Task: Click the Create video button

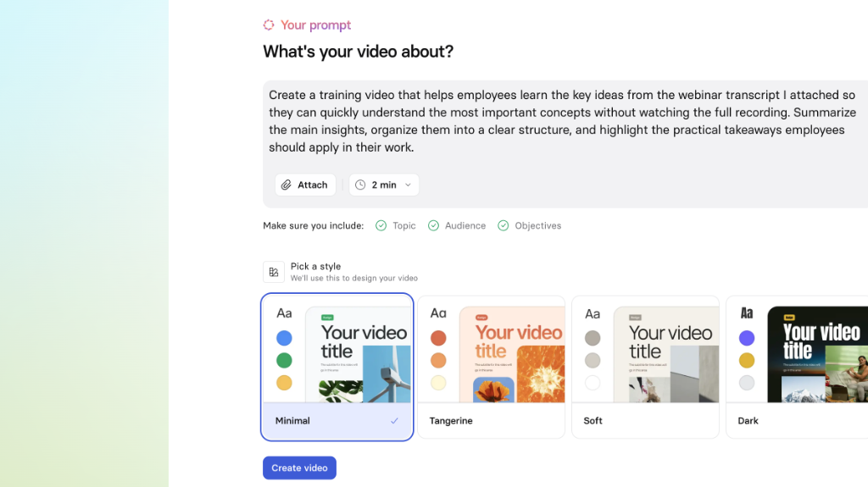Action: (x=299, y=468)
